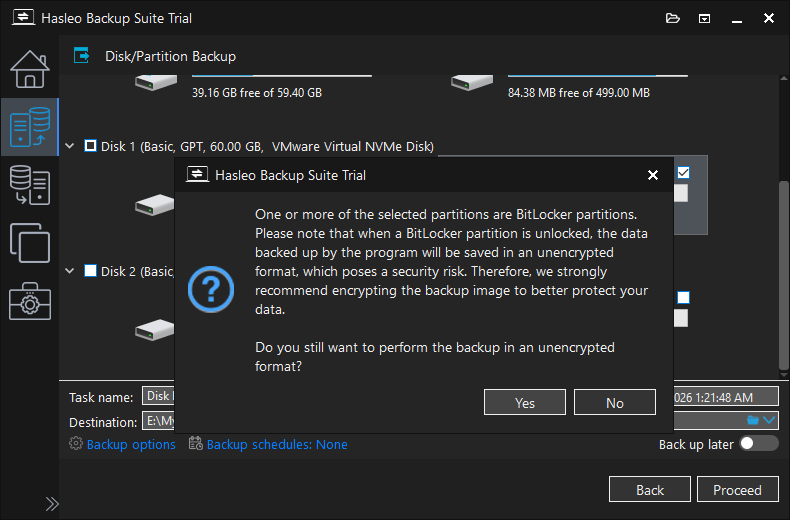Click the Task name input field
This screenshot has height=520, width=790.
460,396
